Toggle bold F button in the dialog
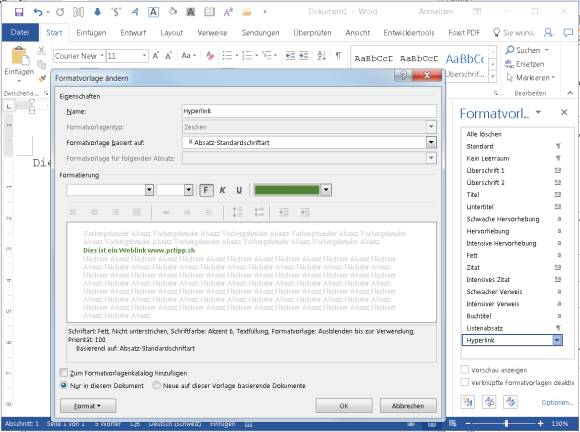This screenshot has height=432, width=580. tap(206, 190)
